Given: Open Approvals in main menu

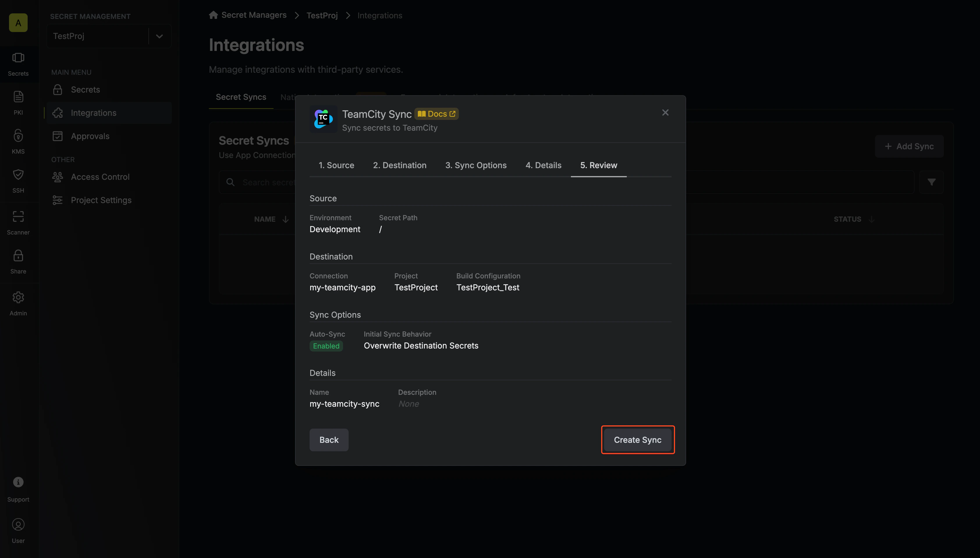Looking at the screenshot, I should click(x=109, y=136).
